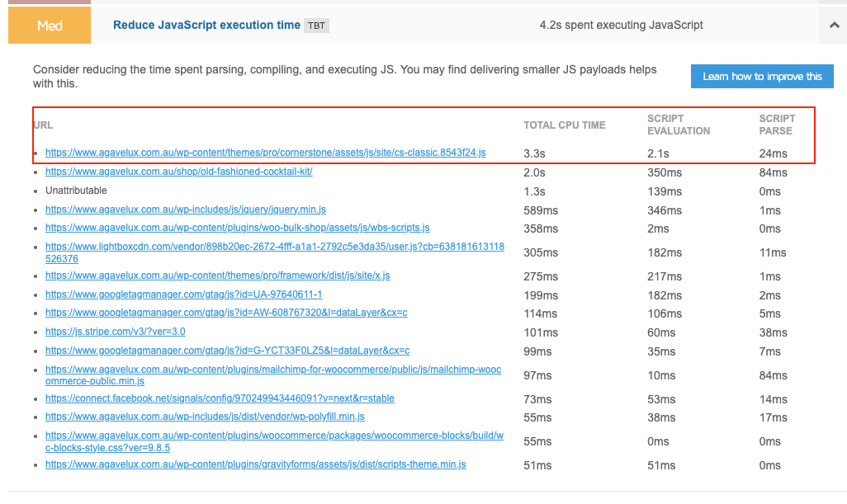The height and width of the screenshot is (504, 847).
Task: Open the gtag G-YCT33F0LZ5 link
Action: (x=227, y=351)
